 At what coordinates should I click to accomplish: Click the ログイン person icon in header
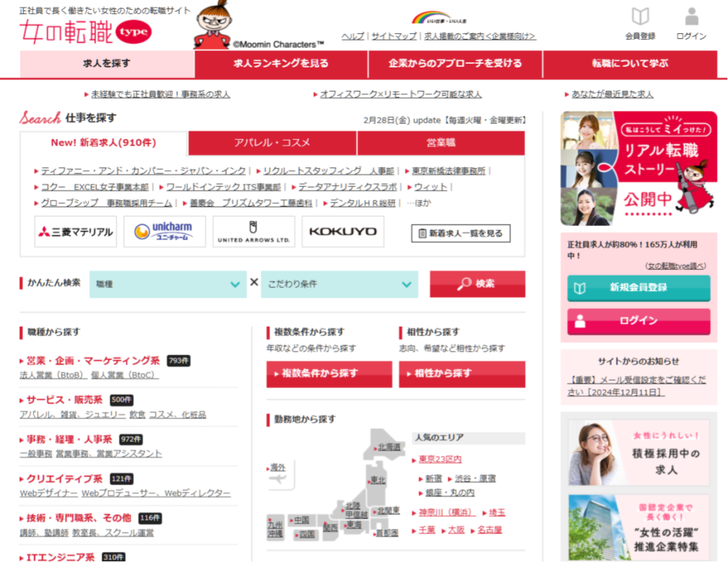[691, 17]
